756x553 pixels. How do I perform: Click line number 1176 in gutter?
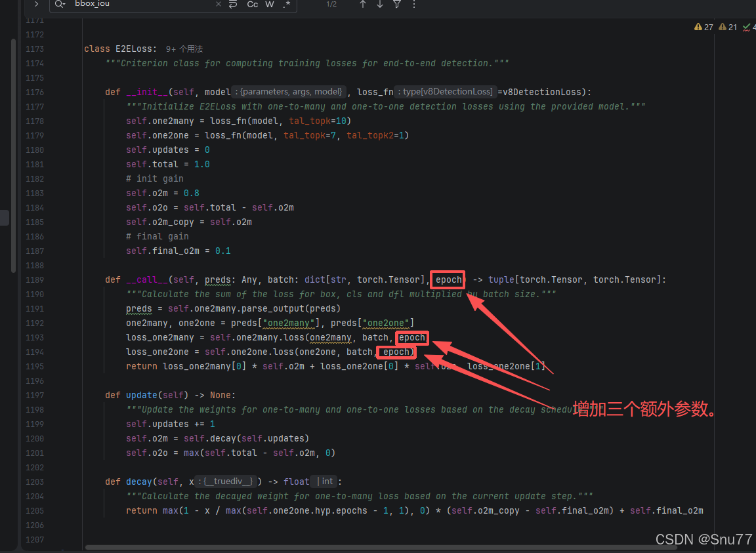coord(35,92)
